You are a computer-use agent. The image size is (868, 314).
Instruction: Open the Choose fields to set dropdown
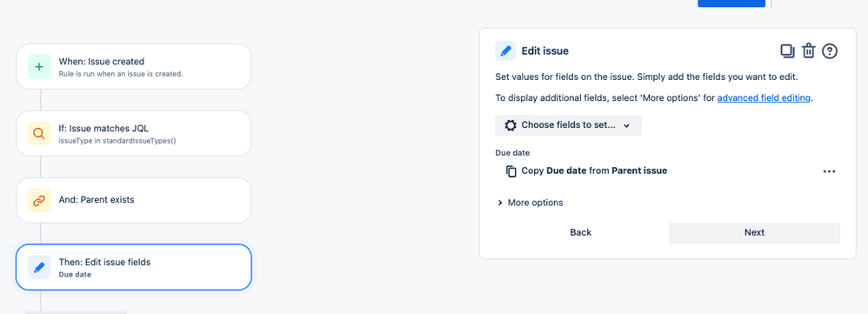pos(568,125)
